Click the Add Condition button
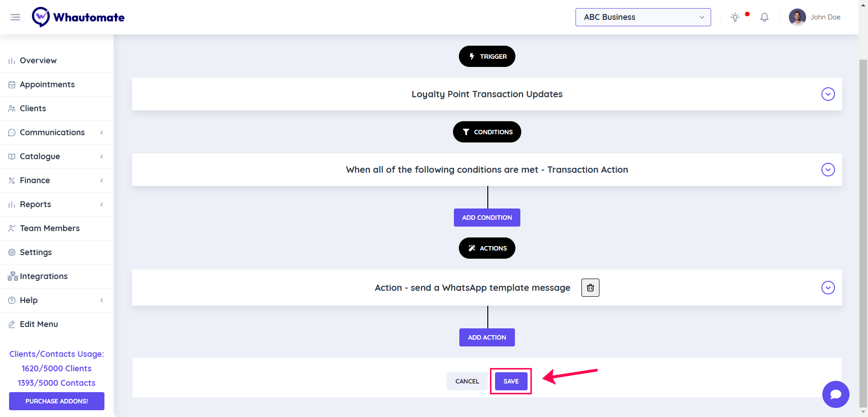The width and height of the screenshot is (868, 417). 487,218
